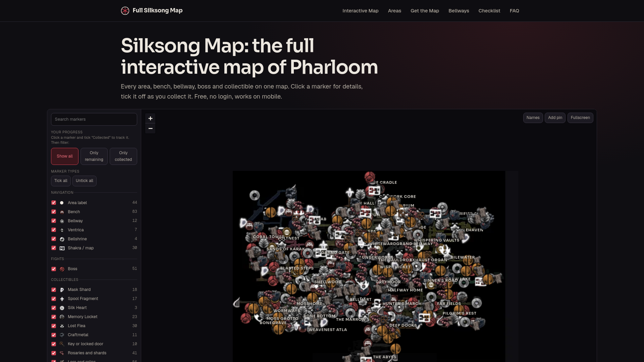
Task: Open the bronze coin marker above Voltnest label
Action: click(287, 232)
